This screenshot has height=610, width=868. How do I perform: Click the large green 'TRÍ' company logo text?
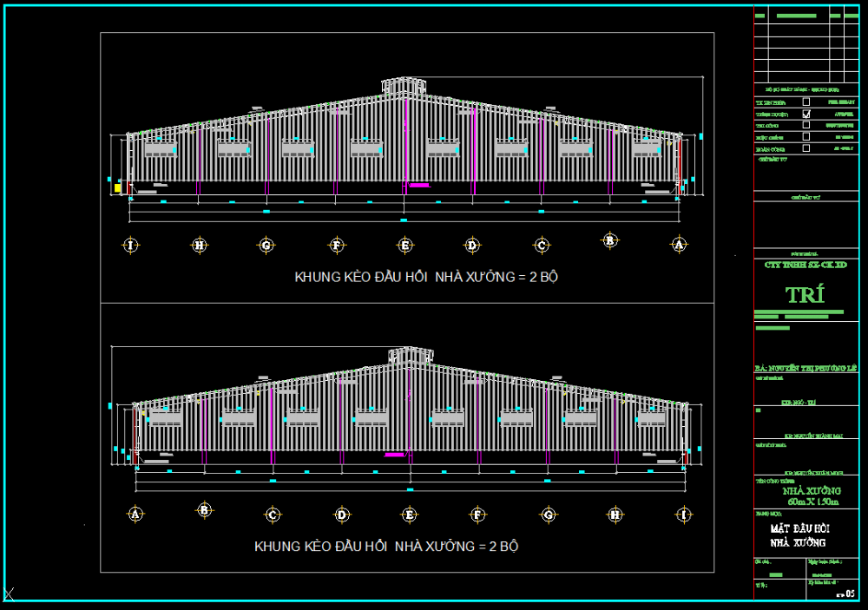tap(805, 295)
